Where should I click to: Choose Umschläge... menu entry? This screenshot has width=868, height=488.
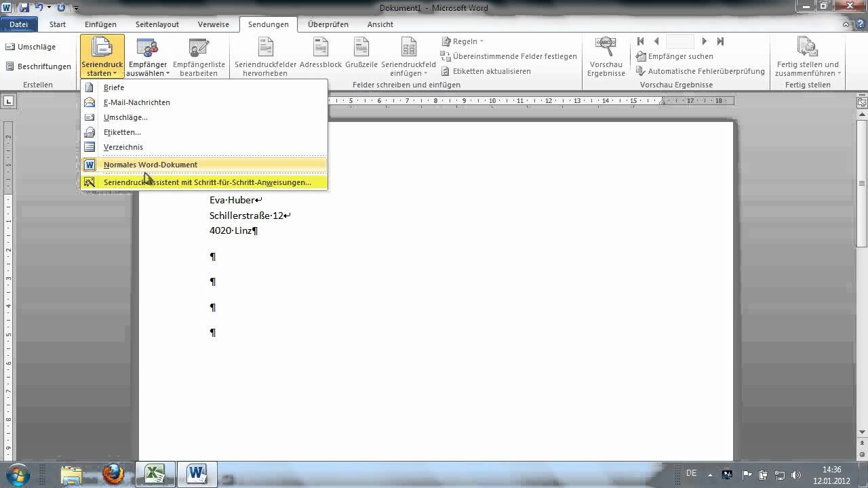point(204,117)
